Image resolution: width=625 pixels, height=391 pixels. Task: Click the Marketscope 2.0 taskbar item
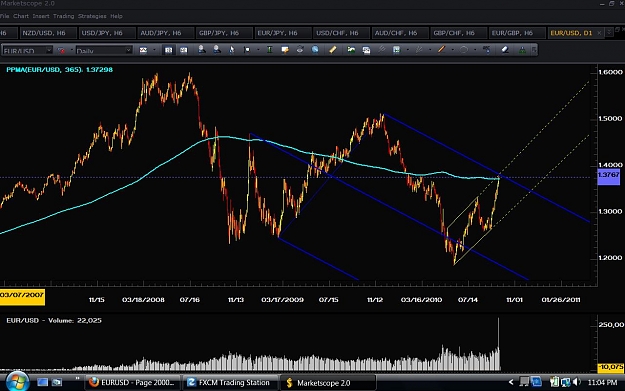coord(328,383)
